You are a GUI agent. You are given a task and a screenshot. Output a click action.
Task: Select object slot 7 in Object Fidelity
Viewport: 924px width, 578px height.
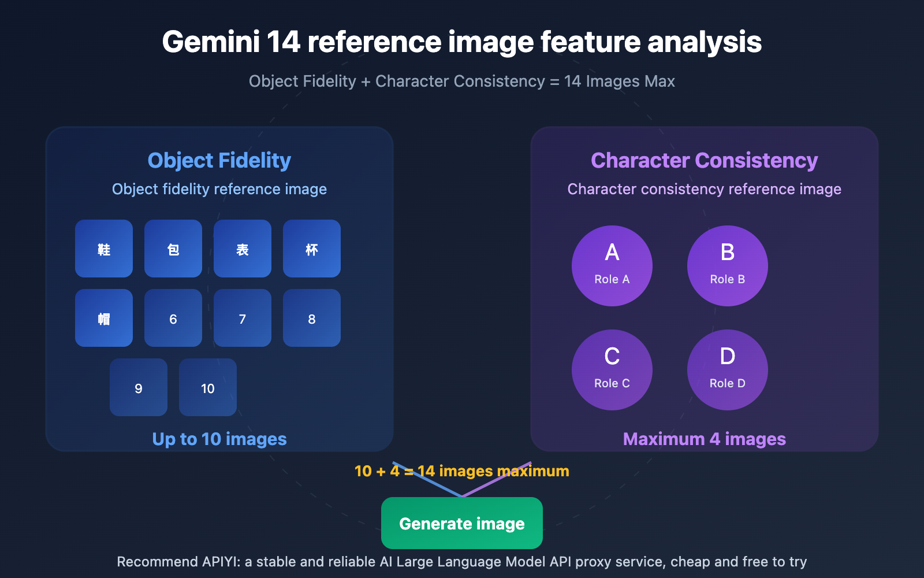243,318
